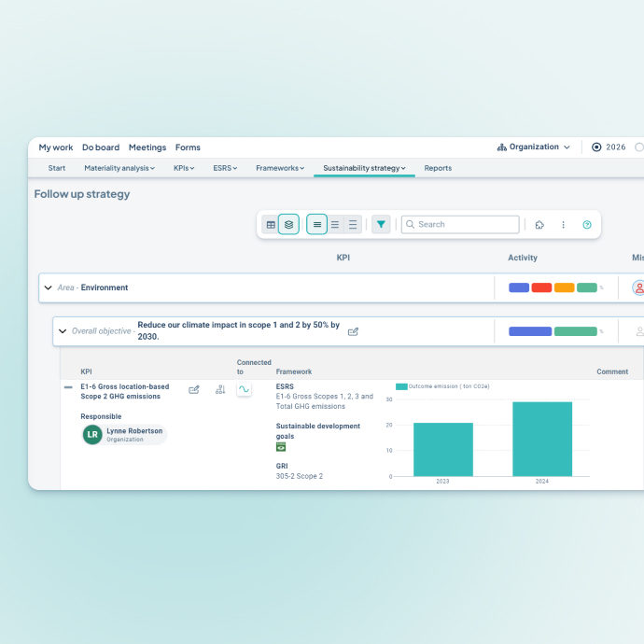Edit the overall objective text
Screen dimensions: 644x644
[x=353, y=331]
